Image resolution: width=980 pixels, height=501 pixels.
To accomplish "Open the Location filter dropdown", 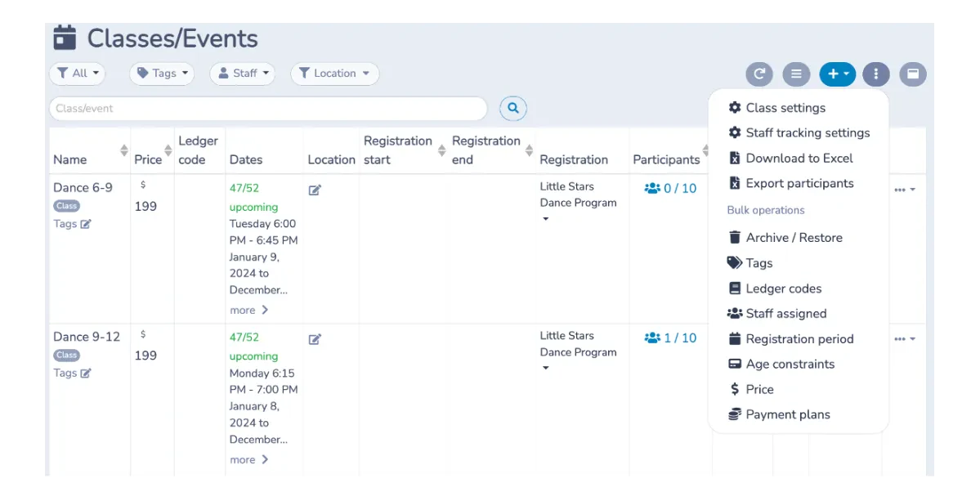I will click(334, 73).
